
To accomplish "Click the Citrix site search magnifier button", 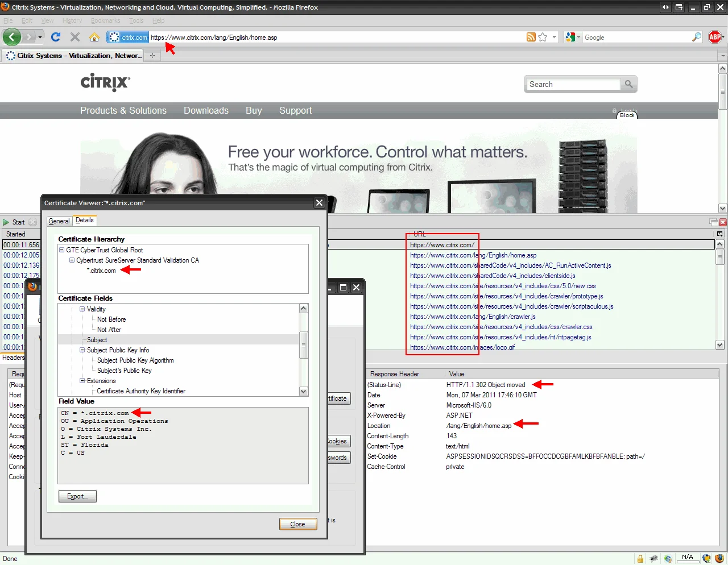I will pos(628,84).
